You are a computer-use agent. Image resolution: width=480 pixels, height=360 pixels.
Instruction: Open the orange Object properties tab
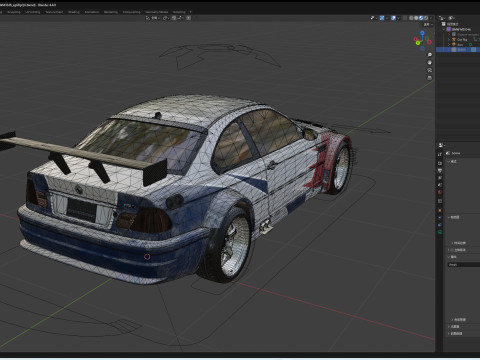point(440,210)
